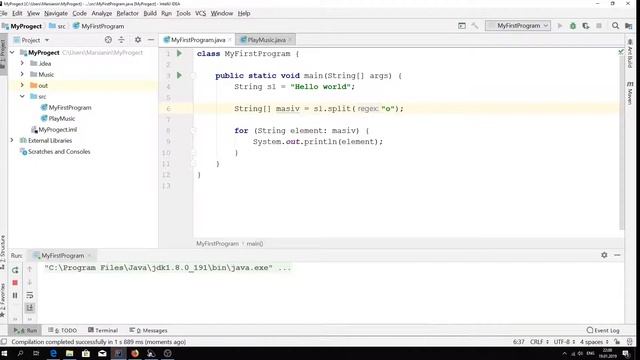Image resolution: width=640 pixels, height=360 pixels.
Task: Expand the Music folder
Action: [22, 74]
